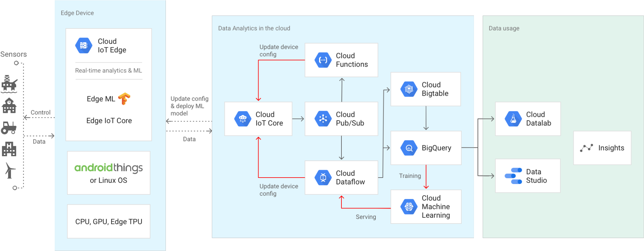Click the BigQuery hexagon icon
The width and height of the screenshot is (644, 251).
409,148
